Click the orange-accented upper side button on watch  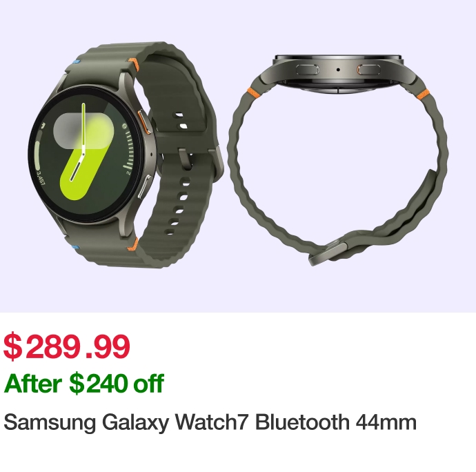(144, 121)
